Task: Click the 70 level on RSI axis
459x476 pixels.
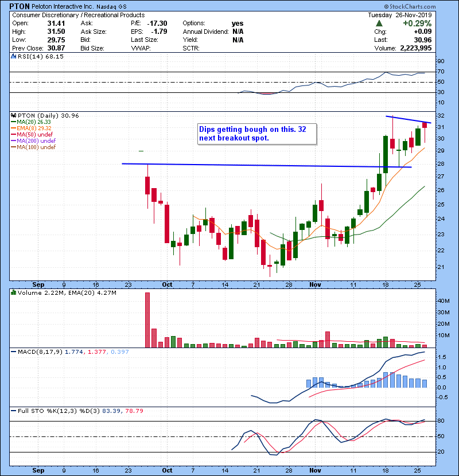Action: 441,72
